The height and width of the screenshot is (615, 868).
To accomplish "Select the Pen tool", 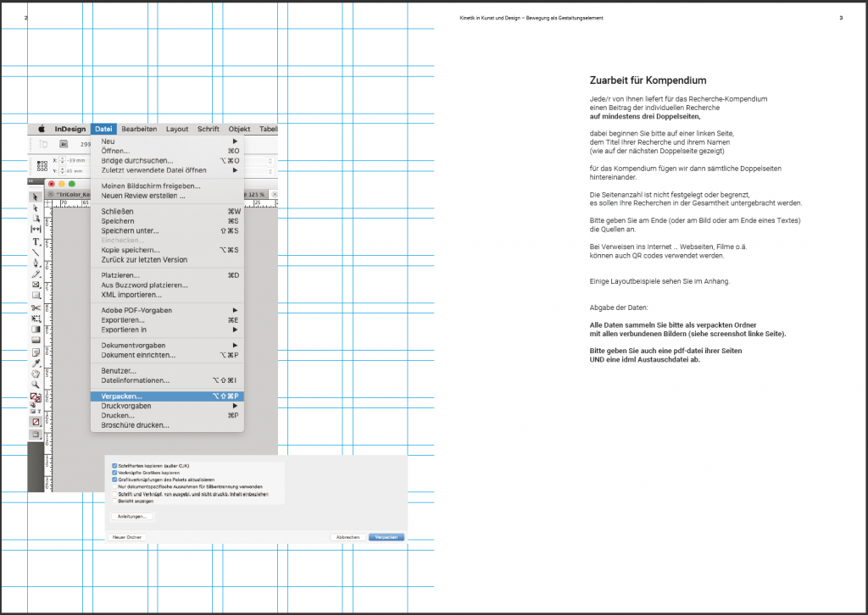I will [x=36, y=263].
